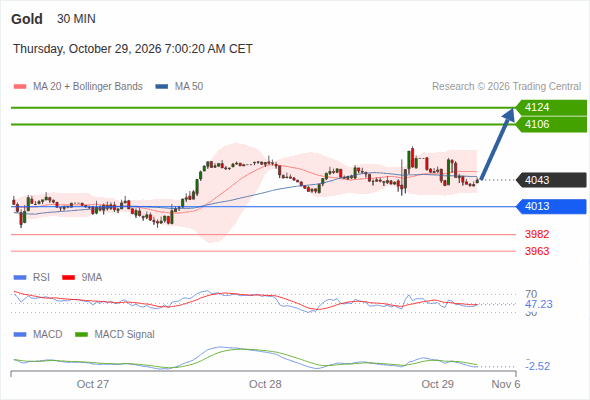Viewport: 590px width, 400px height.
Task: Click the green 4124 resistance price tag
Action: point(551,108)
